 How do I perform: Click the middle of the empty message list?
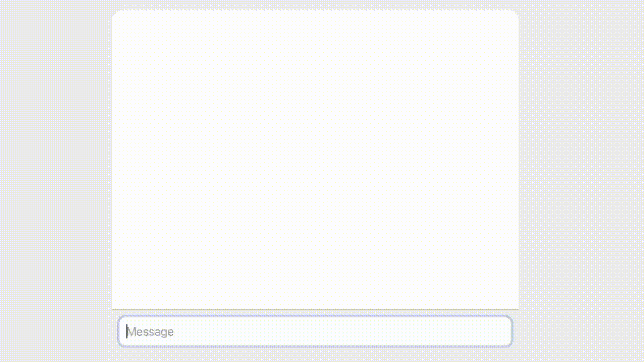pos(315,160)
